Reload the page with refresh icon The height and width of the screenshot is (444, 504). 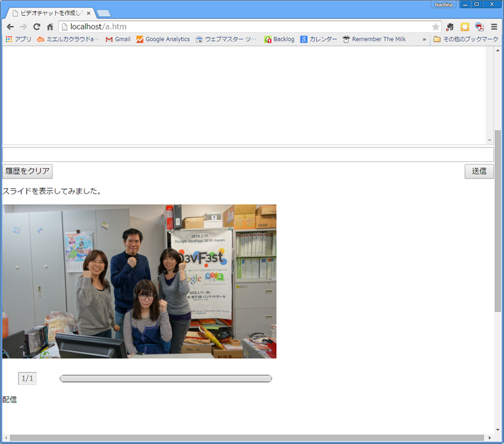[x=36, y=27]
